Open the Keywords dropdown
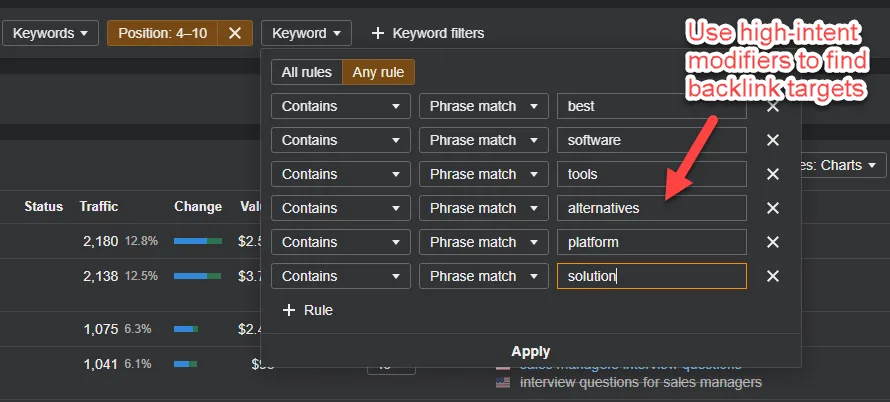This screenshot has height=402, width=890. click(x=50, y=33)
